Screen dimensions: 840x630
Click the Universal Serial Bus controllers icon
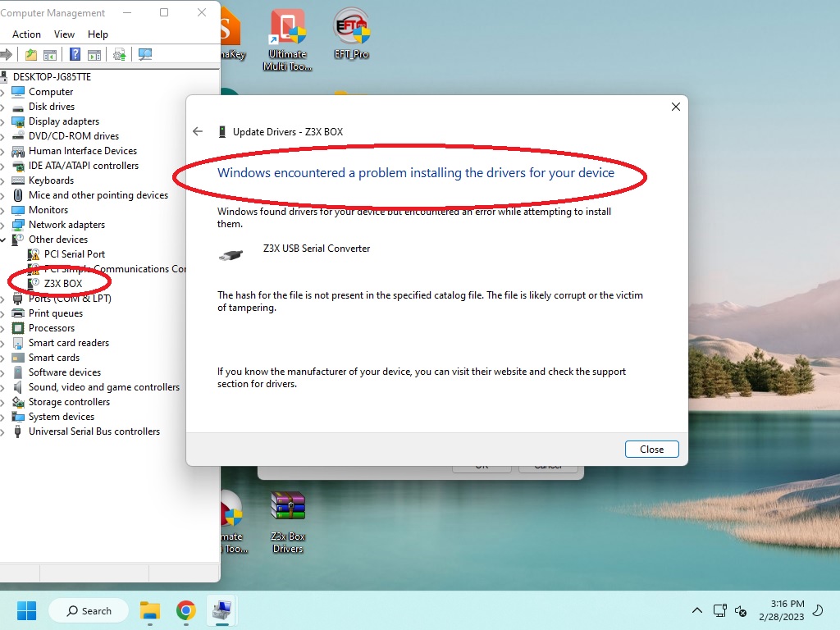pos(18,431)
